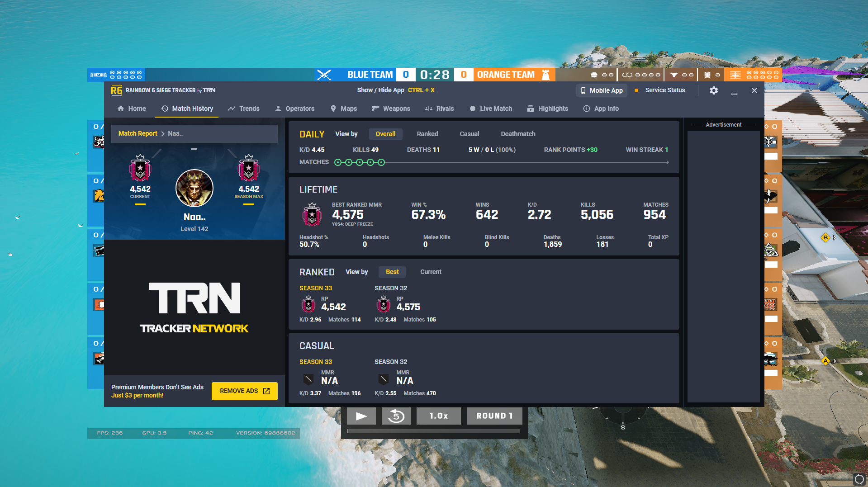Open the Weapons tab
The height and width of the screenshot is (487, 868).
click(391, 109)
